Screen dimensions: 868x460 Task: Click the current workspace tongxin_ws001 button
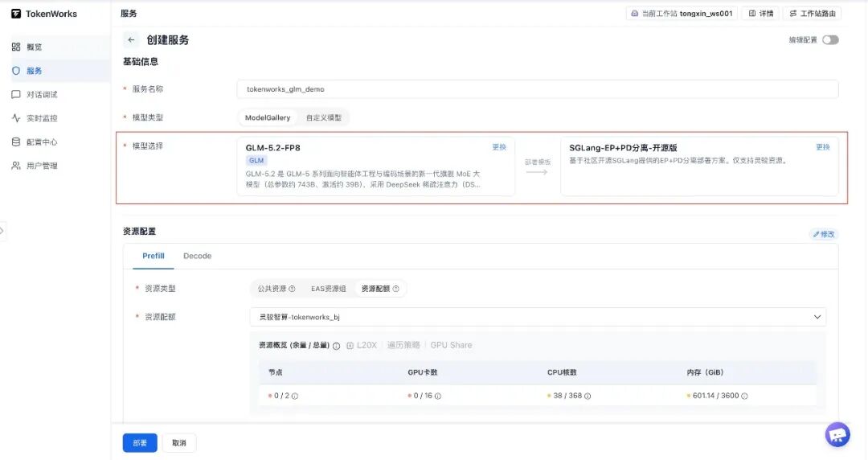tap(682, 14)
